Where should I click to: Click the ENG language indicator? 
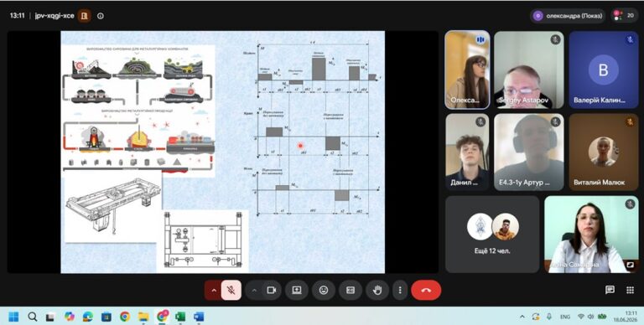(565, 317)
